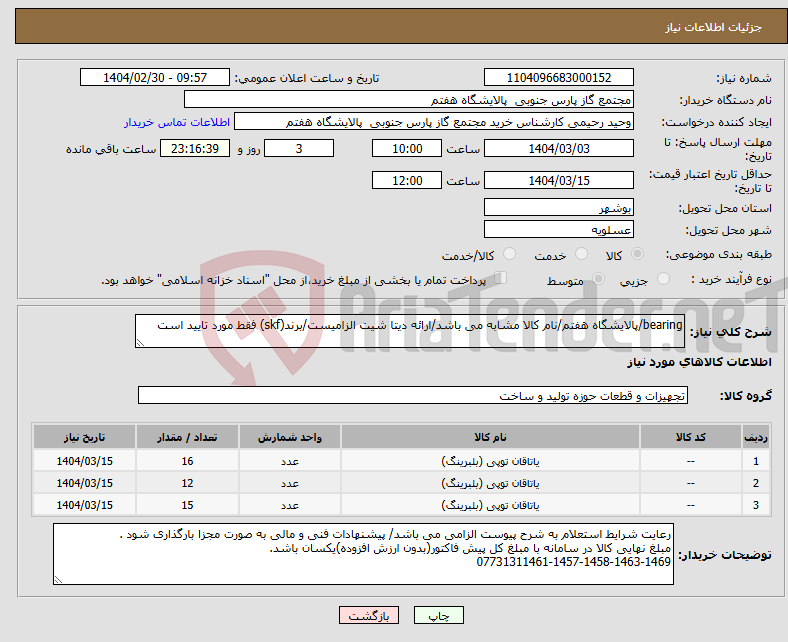Image resolution: width=788 pixels, height=642 pixels.
Task: Toggle the Islamic treasury payment checkbox
Action: (x=501, y=278)
